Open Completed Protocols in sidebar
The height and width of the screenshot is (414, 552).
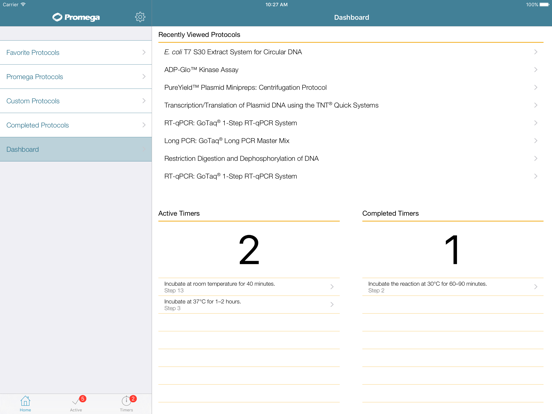click(76, 125)
